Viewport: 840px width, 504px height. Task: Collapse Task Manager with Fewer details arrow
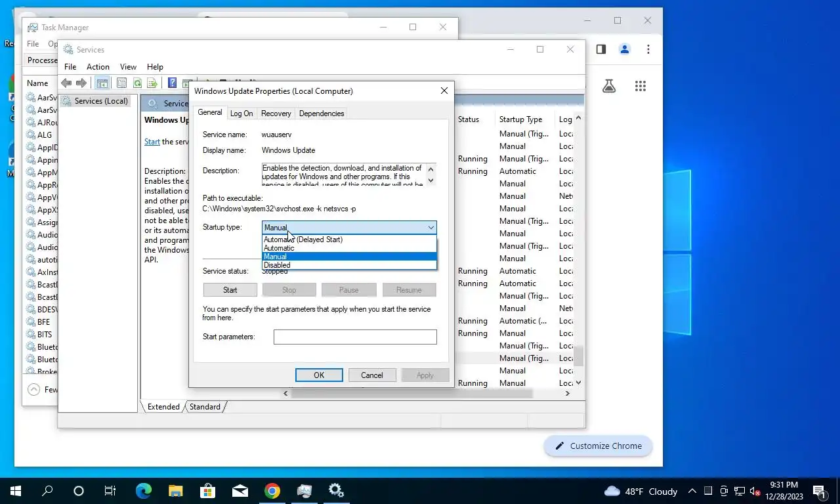pyautogui.click(x=33, y=389)
